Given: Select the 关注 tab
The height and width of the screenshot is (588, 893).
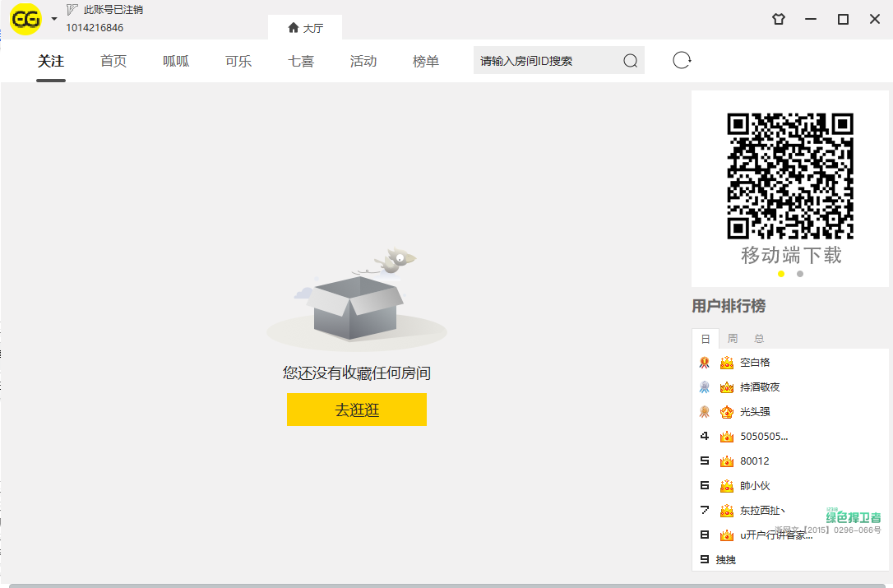Looking at the screenshot, I should tap(51, 61).
